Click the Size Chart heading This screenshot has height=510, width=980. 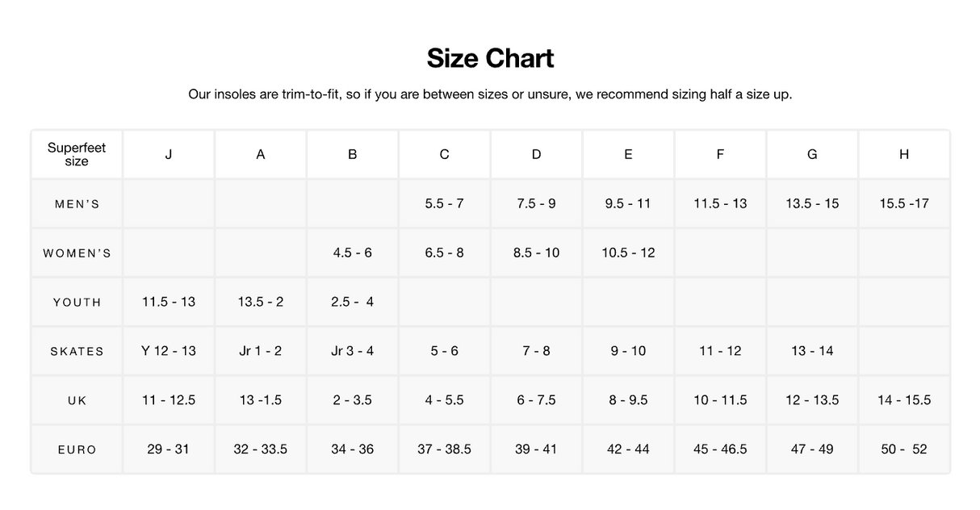490,58
